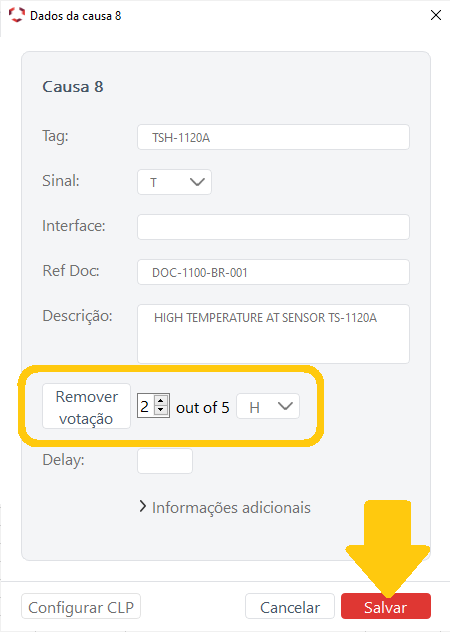The image size is (450, 632).
Task: Open Configurar CLP
Action: click(x=81, y=606)
